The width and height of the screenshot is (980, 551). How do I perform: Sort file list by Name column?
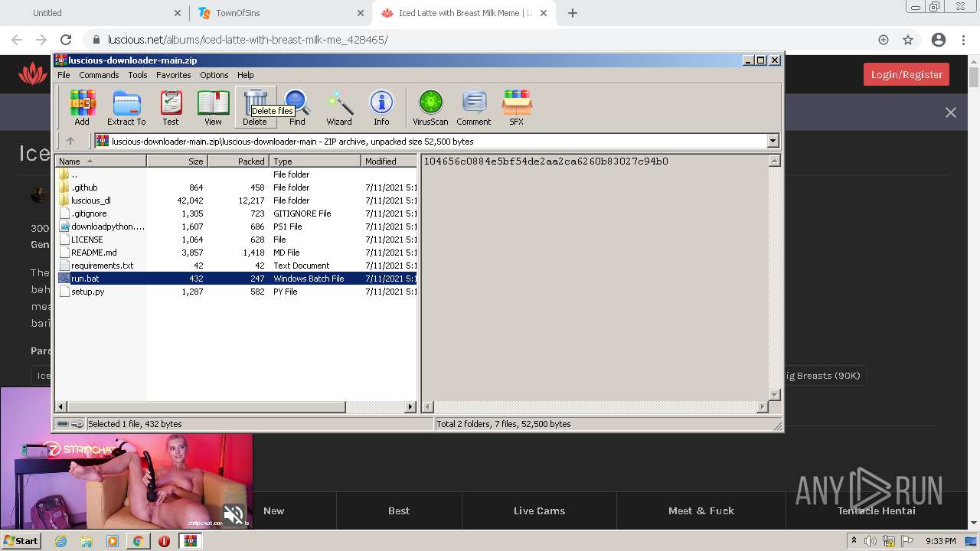(x=100, y=161)
